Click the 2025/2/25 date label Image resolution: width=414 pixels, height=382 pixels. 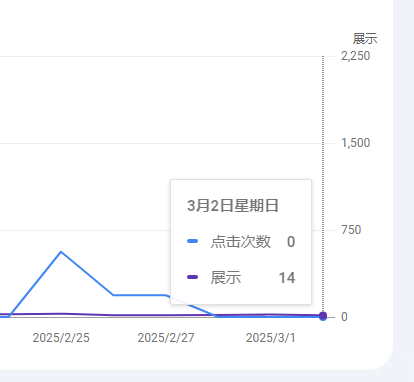coord(61,338)
